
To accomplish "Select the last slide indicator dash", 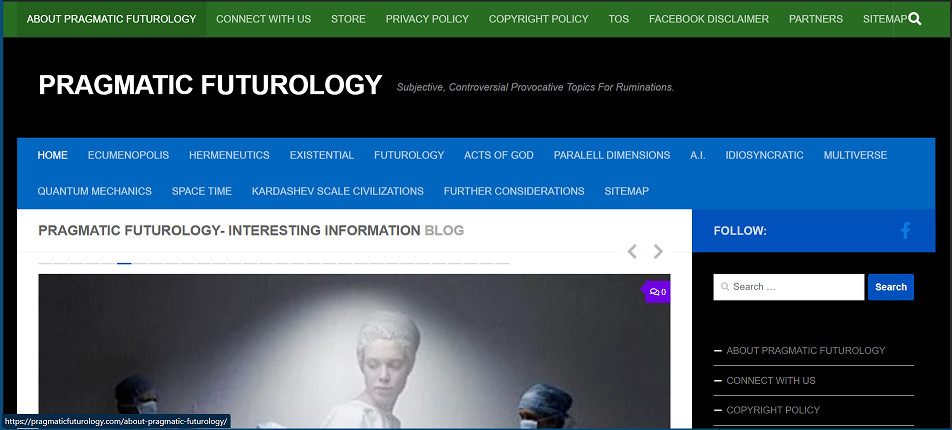I will click(x=502, y=264).
